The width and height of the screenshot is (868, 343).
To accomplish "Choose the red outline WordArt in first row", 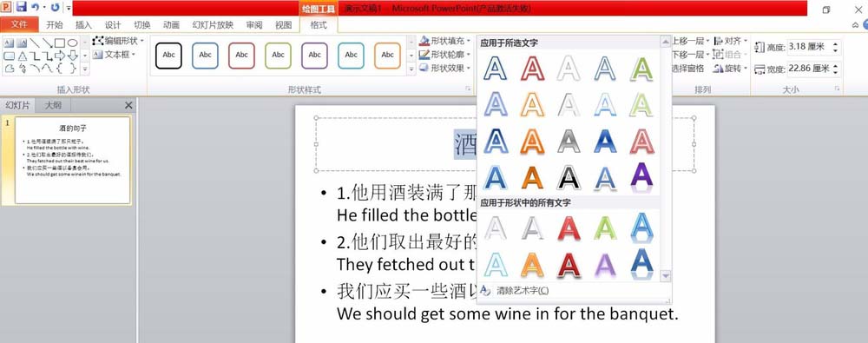I will [533, 68].
